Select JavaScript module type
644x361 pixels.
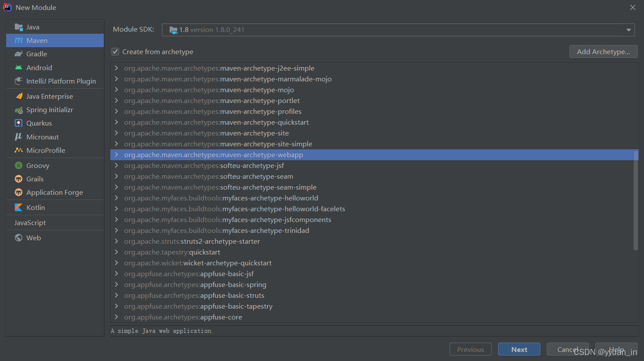coord(30,222)
